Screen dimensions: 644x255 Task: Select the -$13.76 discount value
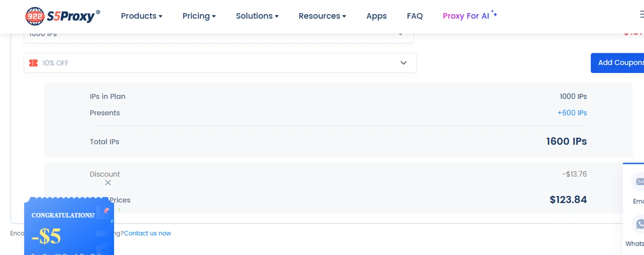point(574,174)
